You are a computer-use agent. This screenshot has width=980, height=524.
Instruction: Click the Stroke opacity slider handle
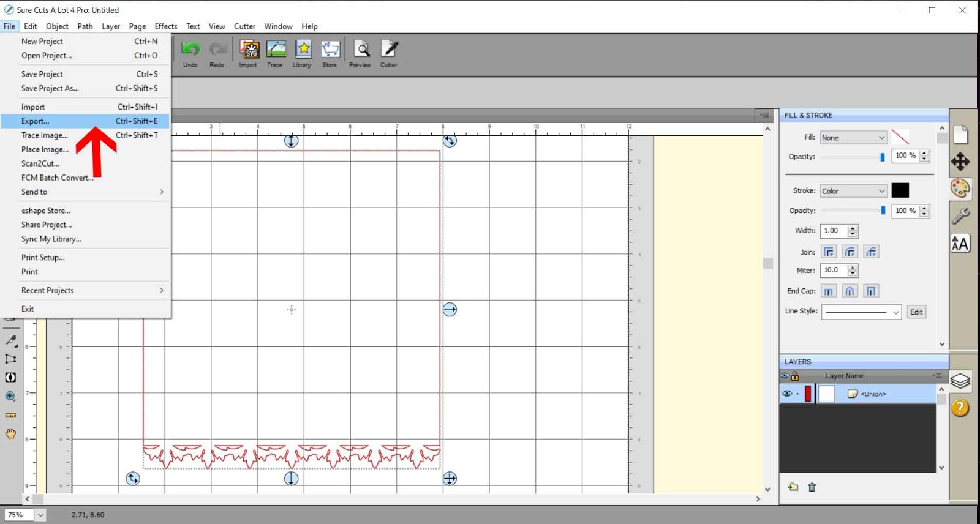[883, 211]
